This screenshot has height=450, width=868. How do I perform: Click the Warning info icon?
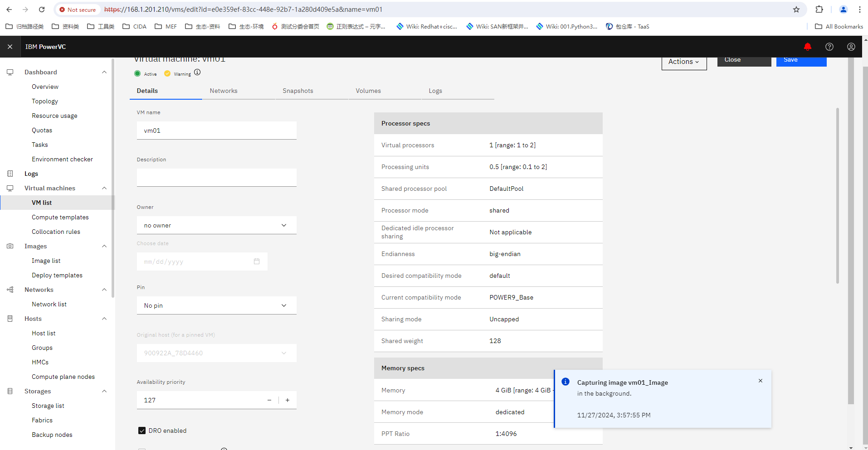tap(197, 72)
